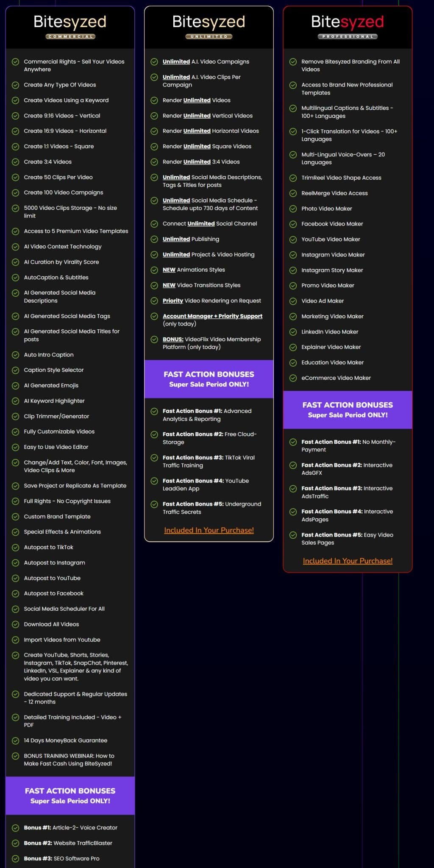
Task: Click 'Multilingual Captions & Subtitles' text
Action: (347, 112)
